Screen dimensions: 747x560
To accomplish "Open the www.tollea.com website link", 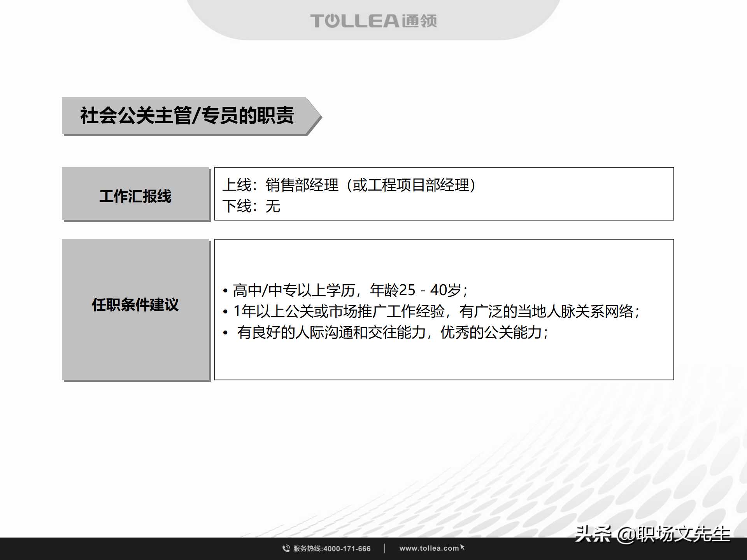I will 430,548.
